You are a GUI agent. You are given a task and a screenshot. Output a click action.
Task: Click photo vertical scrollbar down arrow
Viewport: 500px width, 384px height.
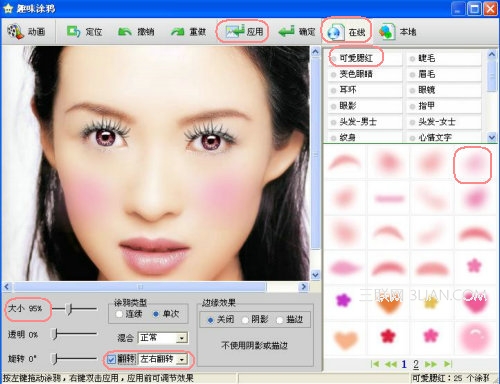click(x=315, y=275)
